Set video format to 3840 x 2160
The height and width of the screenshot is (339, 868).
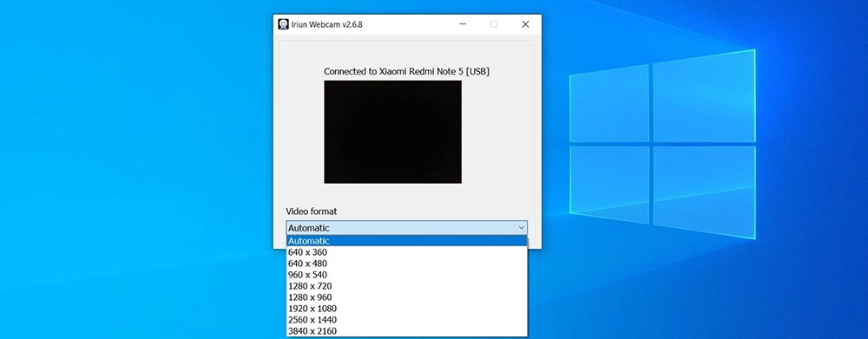(406, 331)
